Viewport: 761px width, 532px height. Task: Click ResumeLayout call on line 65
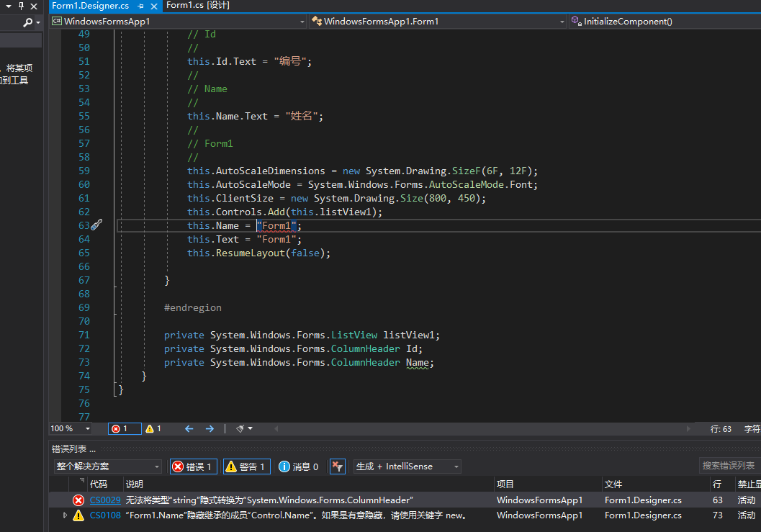tap(251, 253)
